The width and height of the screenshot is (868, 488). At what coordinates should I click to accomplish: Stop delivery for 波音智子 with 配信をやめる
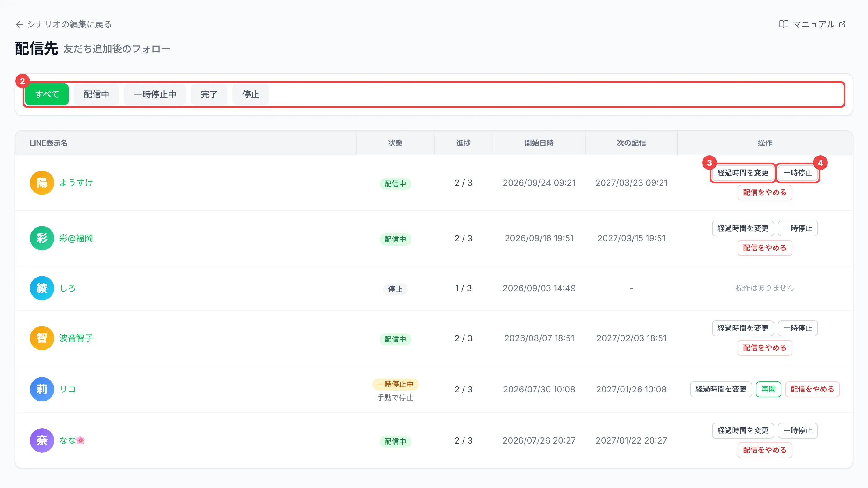tap(765, 348)
